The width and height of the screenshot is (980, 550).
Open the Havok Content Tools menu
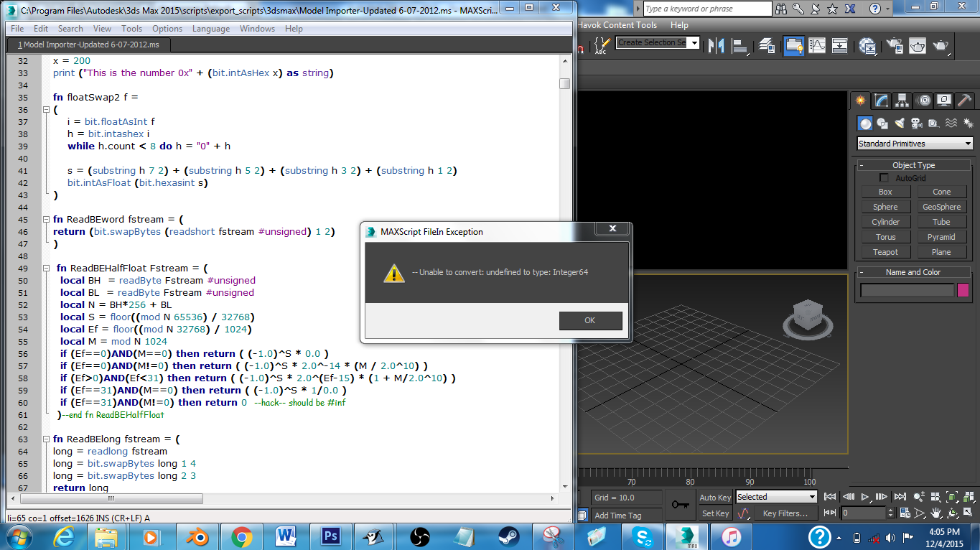[x=618, y=25]
